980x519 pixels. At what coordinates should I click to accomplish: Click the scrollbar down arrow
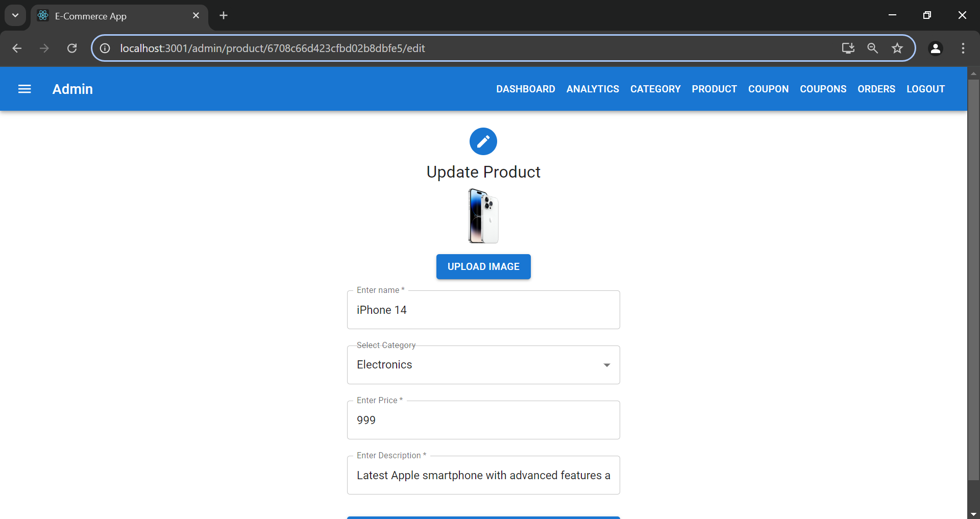974,514
